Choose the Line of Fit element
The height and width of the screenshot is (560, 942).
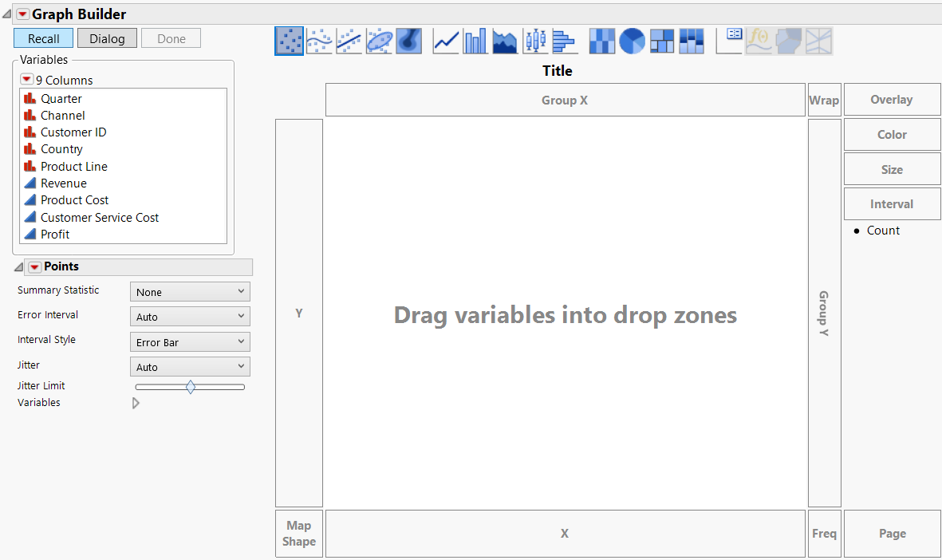coord(349,41)
